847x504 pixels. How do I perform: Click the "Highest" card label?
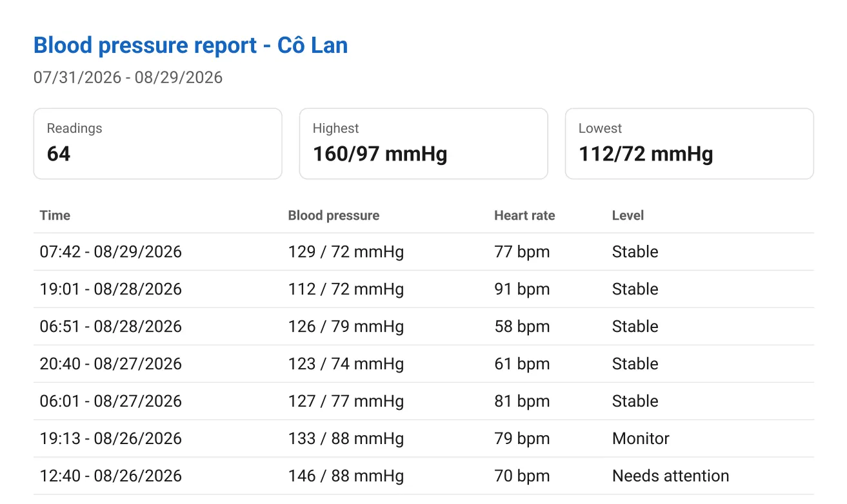coord(335,128)
